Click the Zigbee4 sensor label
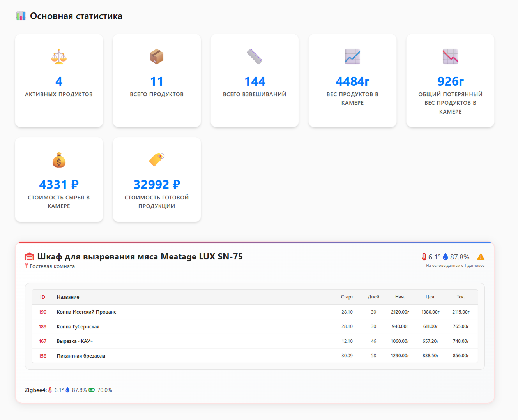This screenshot has height=420, width=518. [35, 390]
